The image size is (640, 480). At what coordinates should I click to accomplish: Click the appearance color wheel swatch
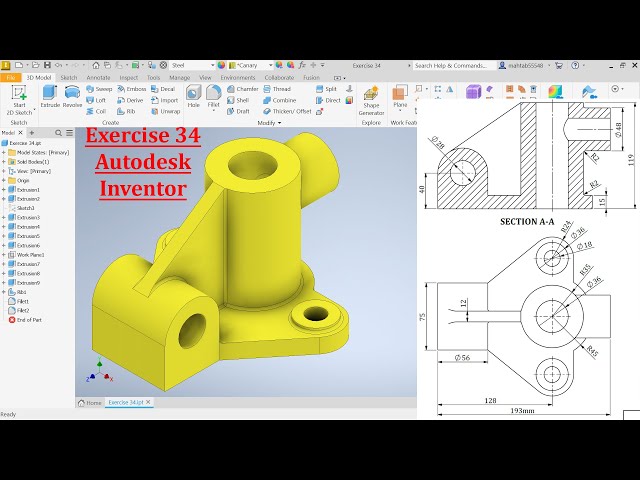[221, 65]
